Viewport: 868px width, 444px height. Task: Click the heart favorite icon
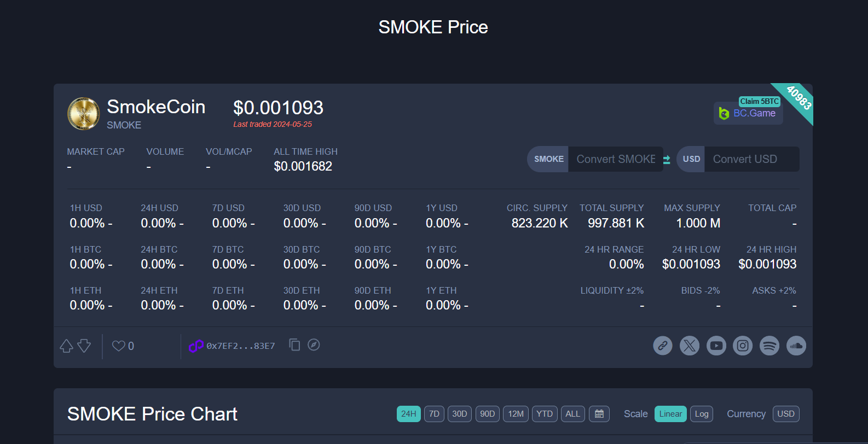[x=118, y=346]
